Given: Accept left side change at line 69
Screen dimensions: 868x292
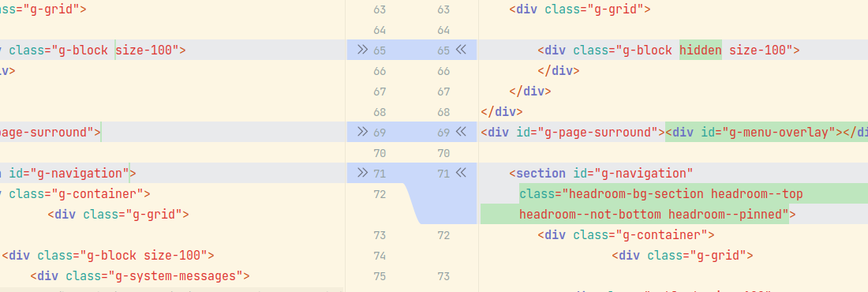Looking at the screenshot, I should tap(363, 132).
